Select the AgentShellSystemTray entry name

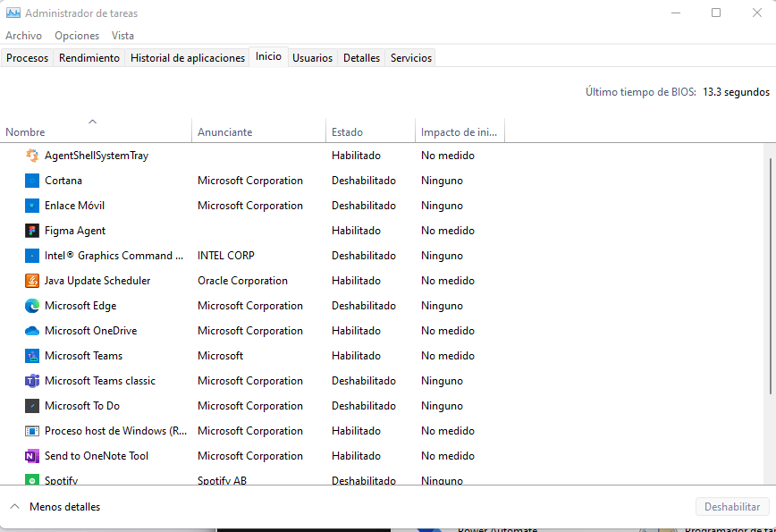pos(97,156)
